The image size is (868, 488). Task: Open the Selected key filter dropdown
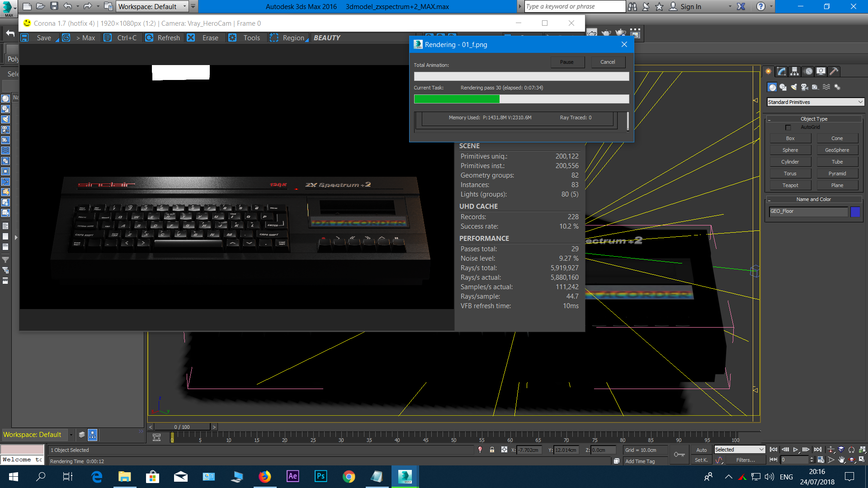point(740,450)
